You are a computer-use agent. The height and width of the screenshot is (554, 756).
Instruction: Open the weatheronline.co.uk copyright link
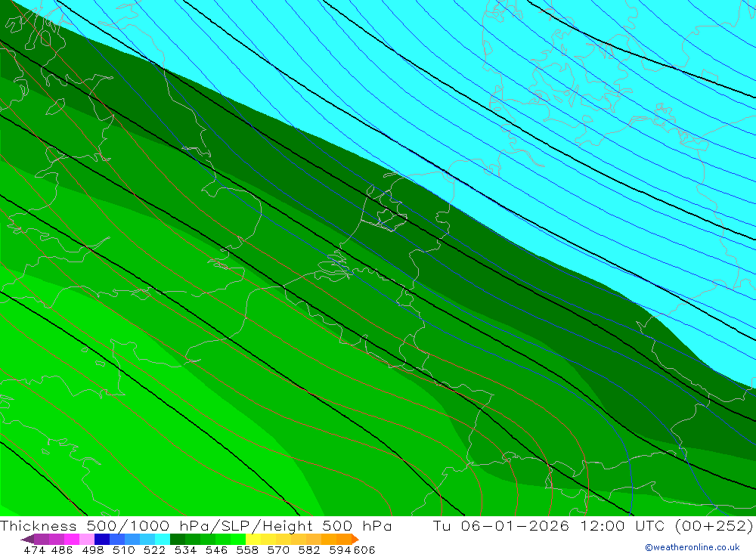692,547
